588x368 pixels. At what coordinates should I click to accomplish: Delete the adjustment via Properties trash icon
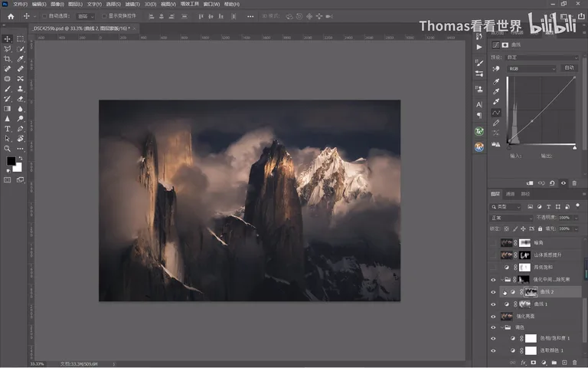(x=574, y=183)
